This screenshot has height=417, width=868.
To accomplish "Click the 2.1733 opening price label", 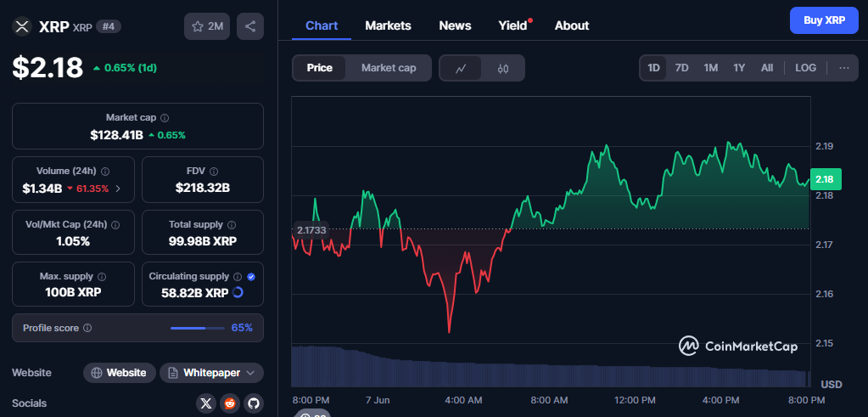I will [x=311, y=229].
